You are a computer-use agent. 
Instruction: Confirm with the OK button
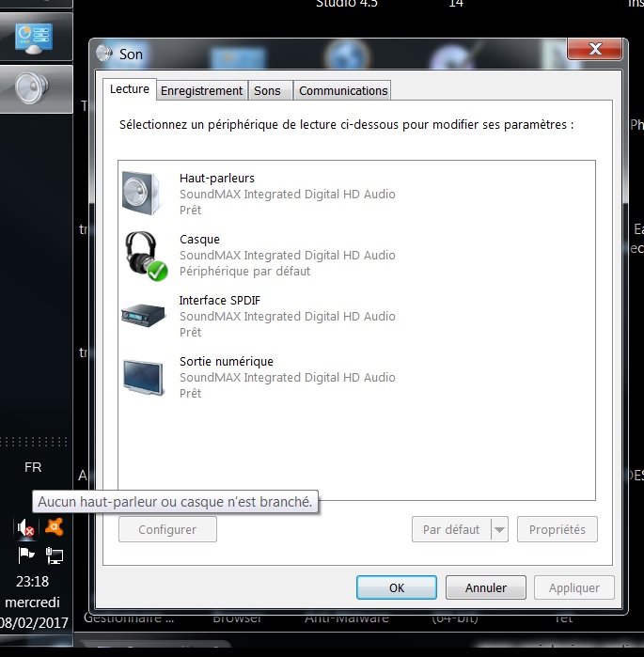click(397, 587)
